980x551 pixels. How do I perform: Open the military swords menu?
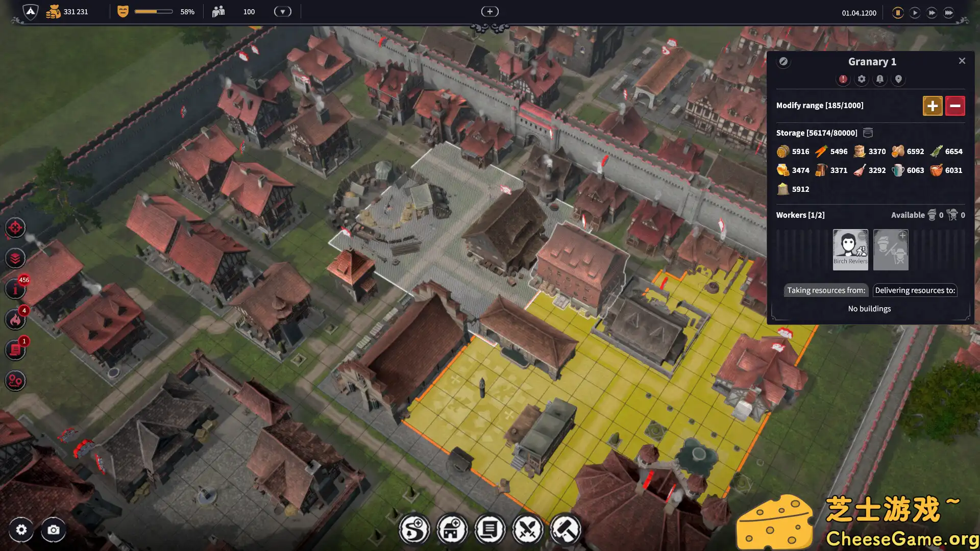(528, 529)
